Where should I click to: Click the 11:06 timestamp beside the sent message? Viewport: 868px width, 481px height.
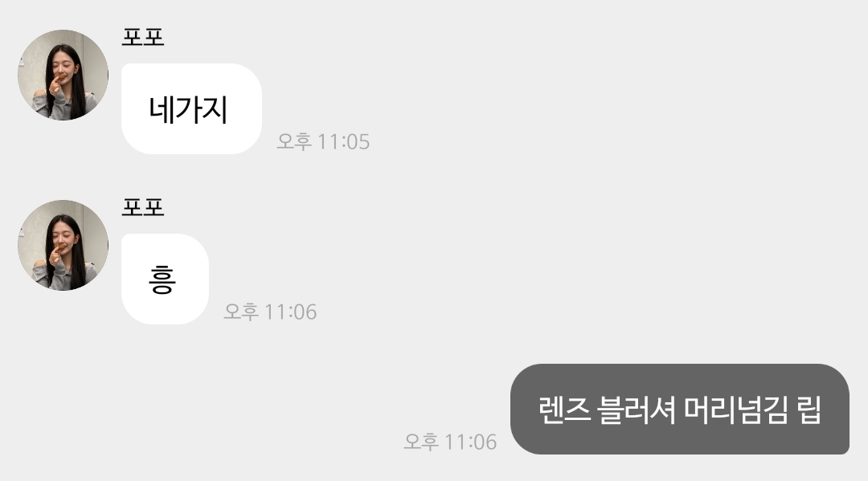(470, 442)
